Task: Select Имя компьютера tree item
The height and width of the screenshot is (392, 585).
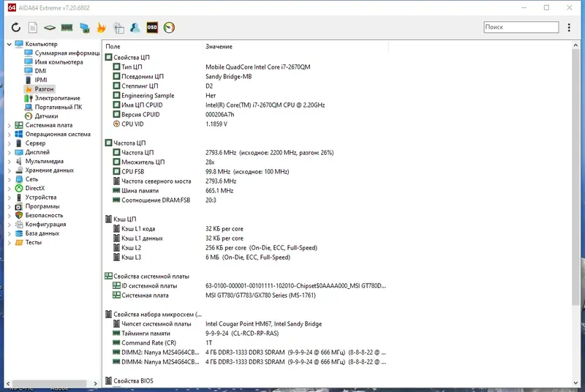Action: (x=53, y=62)
